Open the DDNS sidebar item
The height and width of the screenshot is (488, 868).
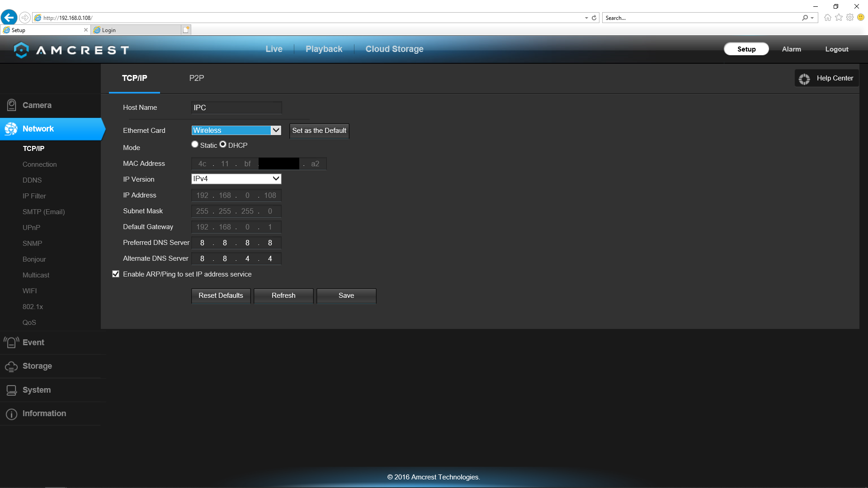click(32, 180)
